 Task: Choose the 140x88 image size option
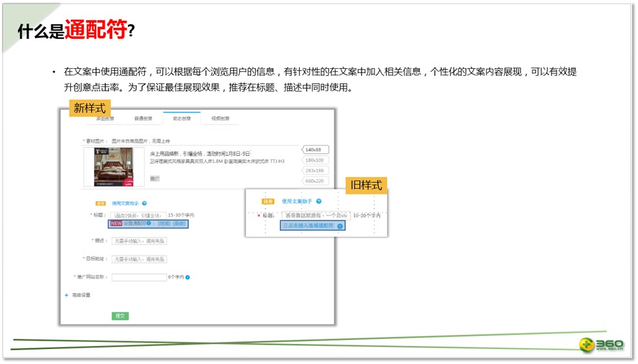(315, 150)
